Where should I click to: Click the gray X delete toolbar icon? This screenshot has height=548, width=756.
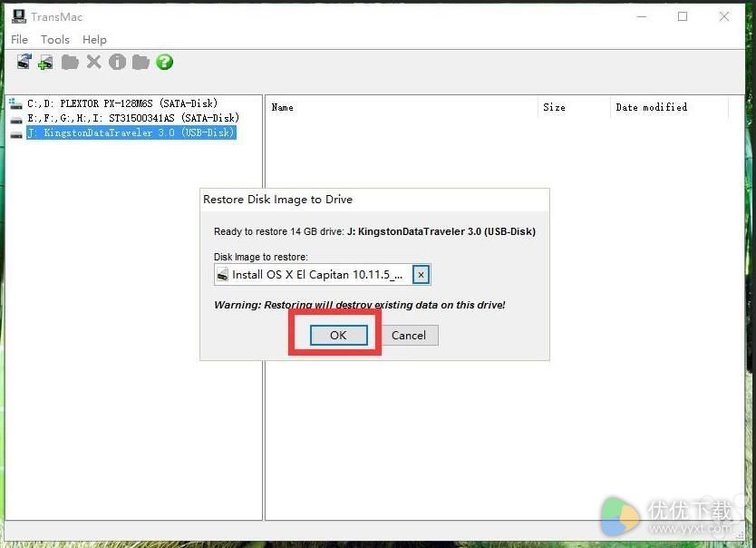click(94, 62)
